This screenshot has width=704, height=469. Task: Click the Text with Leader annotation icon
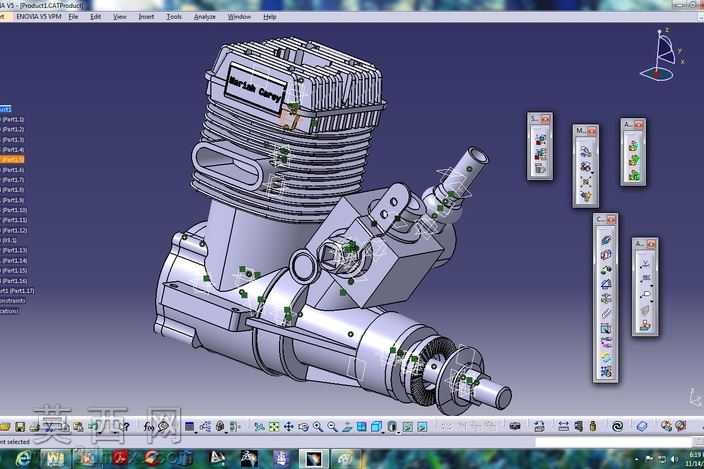[x=645, y=280]
